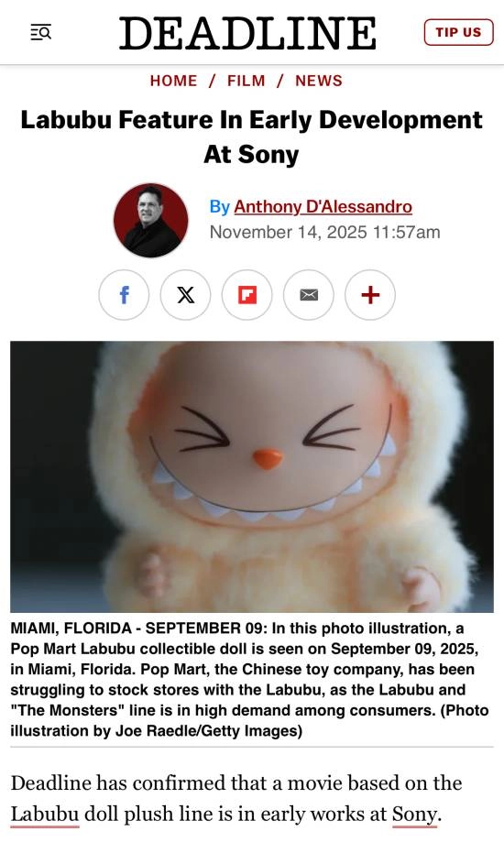
Task: Click the article's opening paragraph
Action: (236, 799)
